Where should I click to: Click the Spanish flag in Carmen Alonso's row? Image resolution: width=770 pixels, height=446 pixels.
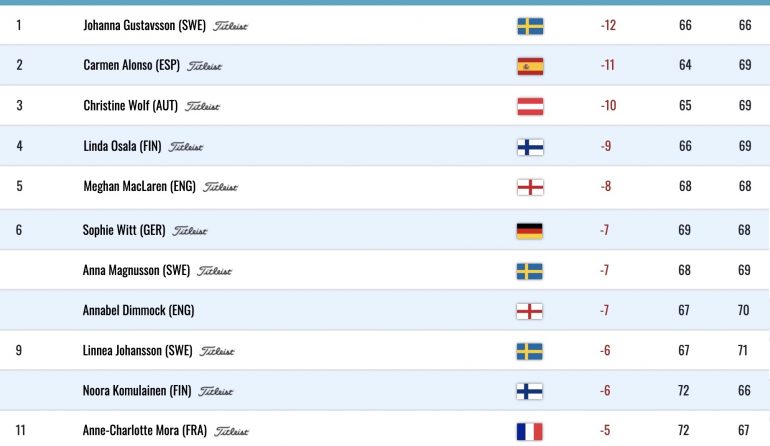tap(530, 66)
